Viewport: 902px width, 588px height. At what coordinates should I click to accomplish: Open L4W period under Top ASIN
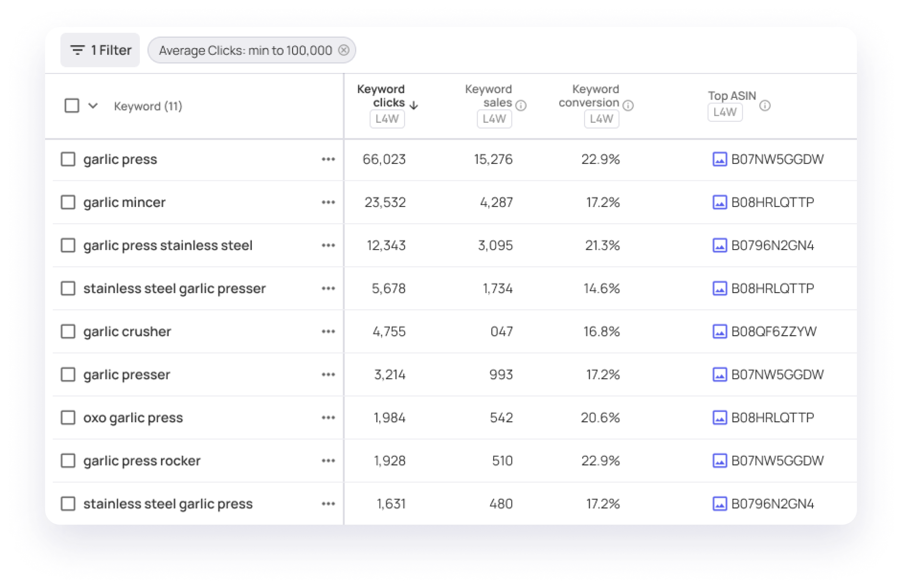tap(725, 112)
